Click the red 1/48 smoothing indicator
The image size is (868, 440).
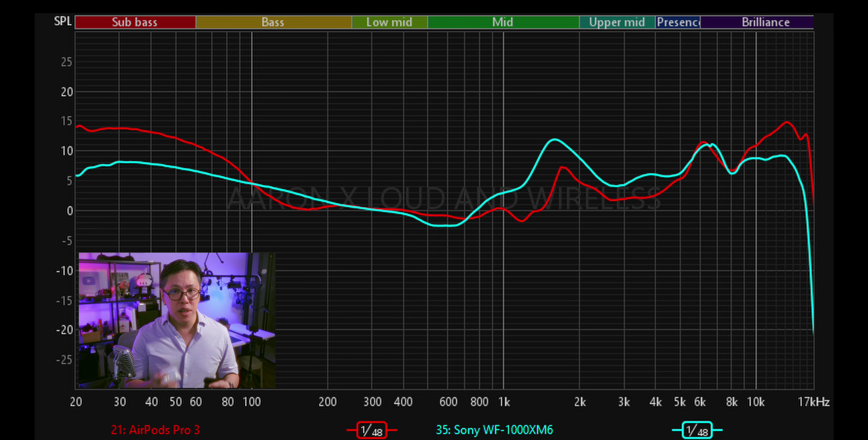[372, 430]
